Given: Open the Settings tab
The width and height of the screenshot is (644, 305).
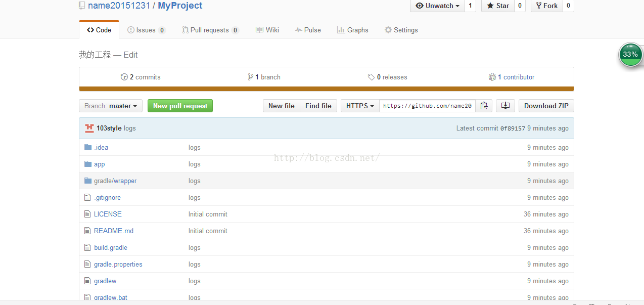Looking at the screenshot, I should coord(401,30).
